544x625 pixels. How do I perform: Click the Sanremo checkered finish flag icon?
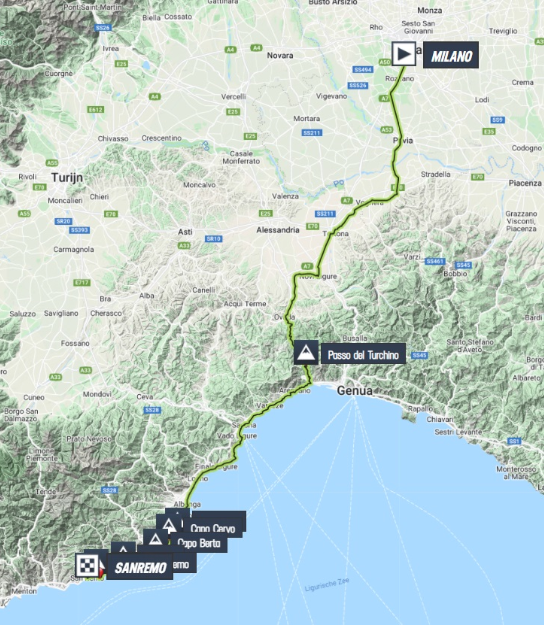pos(87,565)
